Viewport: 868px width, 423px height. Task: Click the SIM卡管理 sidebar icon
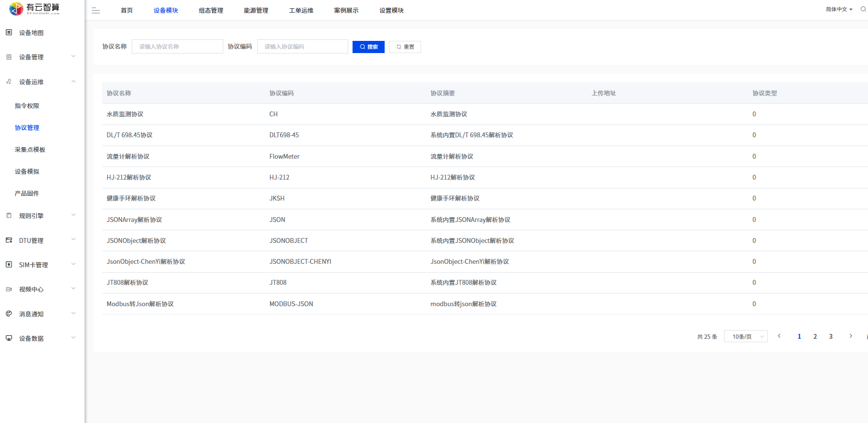(x=9, y=265)
